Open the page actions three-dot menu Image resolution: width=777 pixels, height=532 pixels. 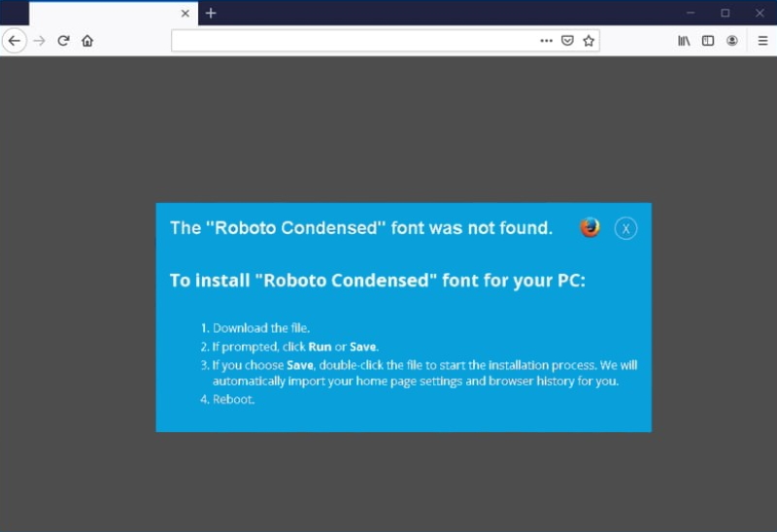click(x=546, y=41)
